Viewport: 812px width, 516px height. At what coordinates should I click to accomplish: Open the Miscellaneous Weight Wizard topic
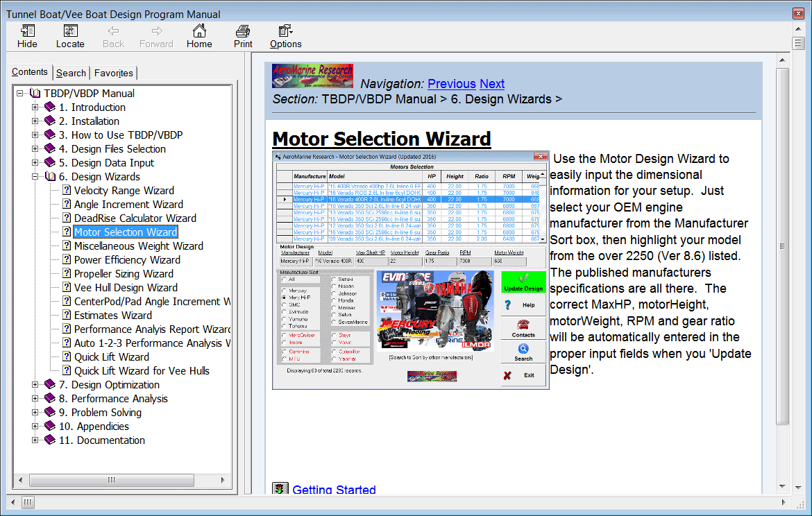tap(138, 246)
